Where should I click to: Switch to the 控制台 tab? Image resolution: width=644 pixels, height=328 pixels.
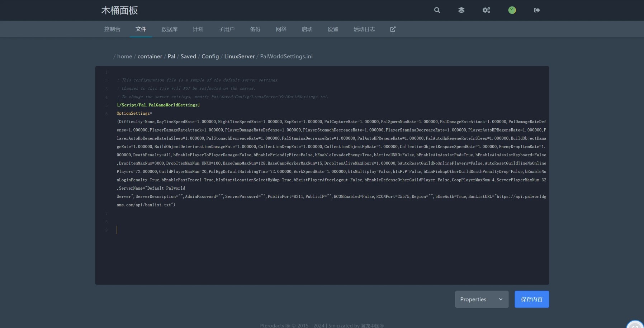pyautogui.click(x=112, y=29)
